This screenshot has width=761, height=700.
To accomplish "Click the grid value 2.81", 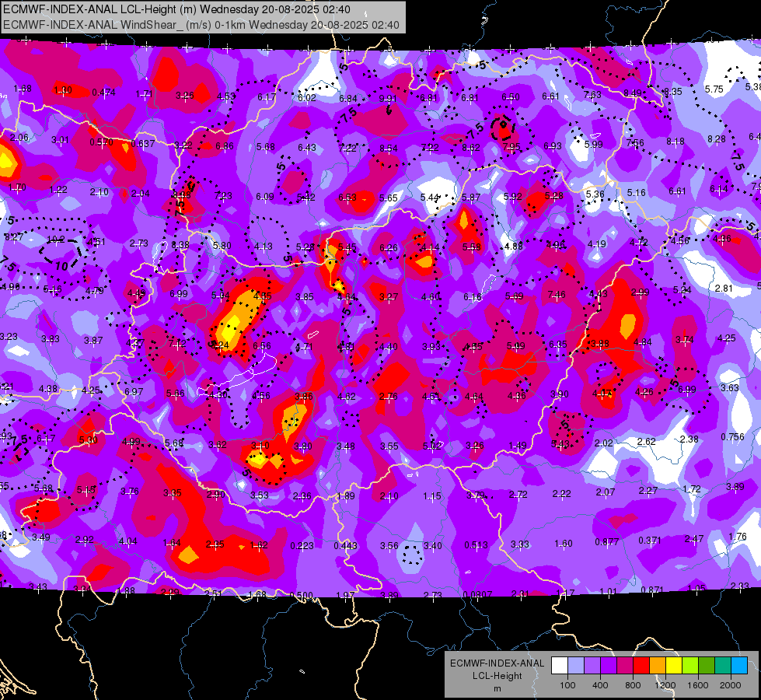I will pos(724,289).
